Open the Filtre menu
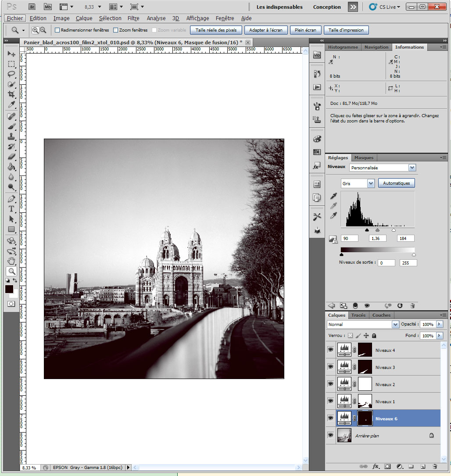Image resolution: width=451 pixels, height=476 pixels. 133,18
